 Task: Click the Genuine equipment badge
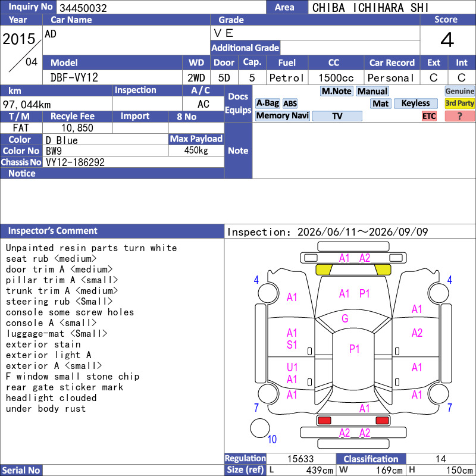459,91
